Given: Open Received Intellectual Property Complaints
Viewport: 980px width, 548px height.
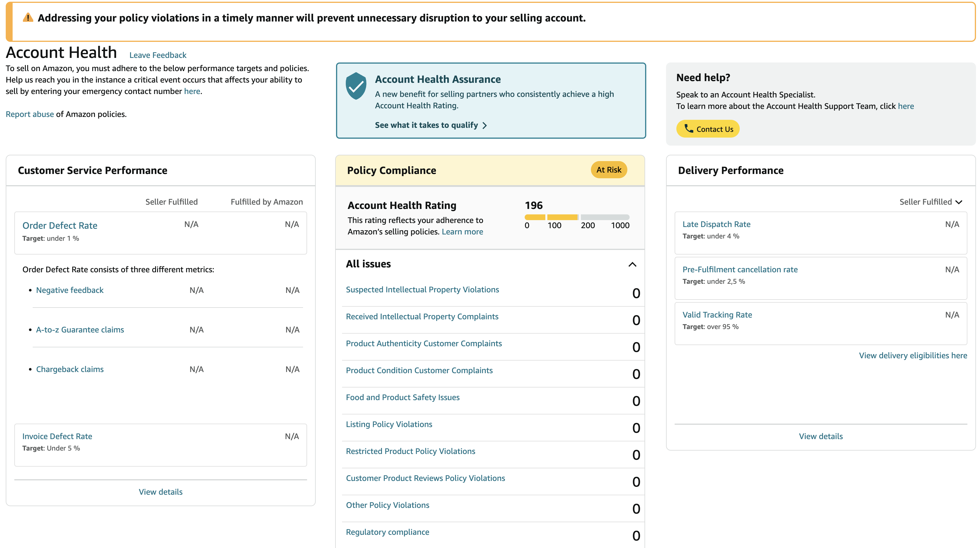Looking at the screenshot, I should coord(422,316).
